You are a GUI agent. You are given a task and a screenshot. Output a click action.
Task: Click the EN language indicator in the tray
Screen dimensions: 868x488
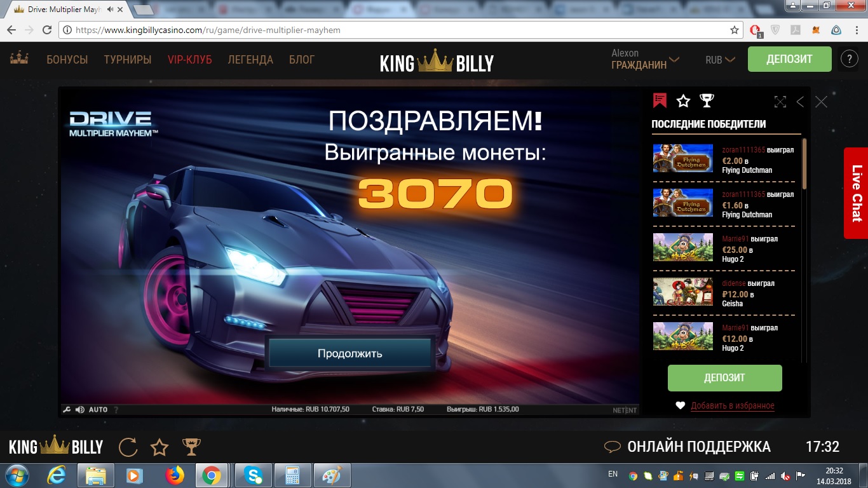613,474
